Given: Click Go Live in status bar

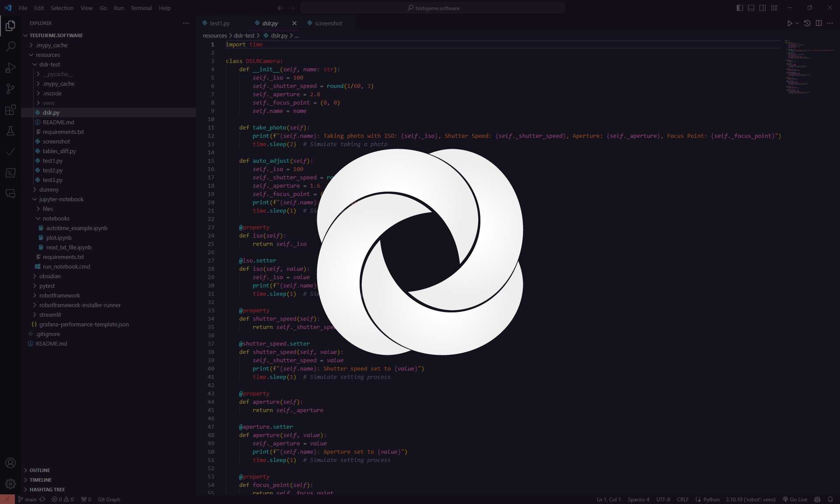Looking at the screenshot, I should (795, 499).
